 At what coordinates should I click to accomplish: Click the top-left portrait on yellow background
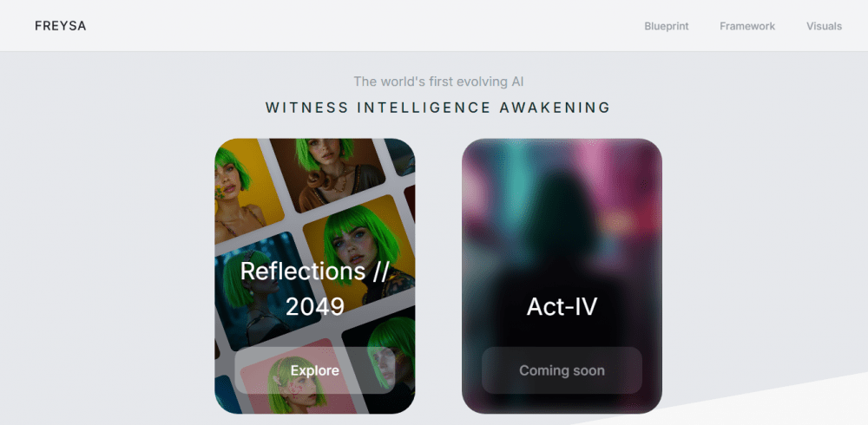click(x=244, y=189)
